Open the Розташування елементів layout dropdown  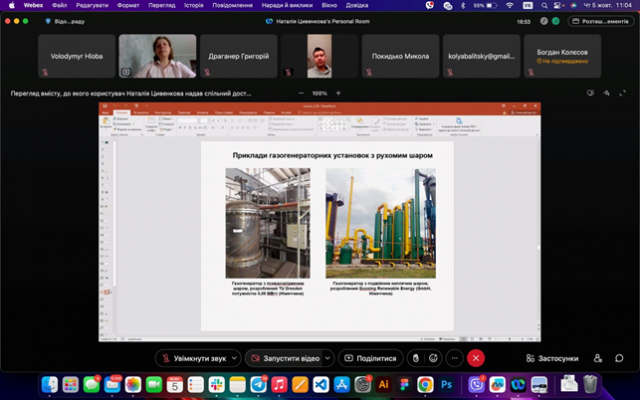coord(600,21)
